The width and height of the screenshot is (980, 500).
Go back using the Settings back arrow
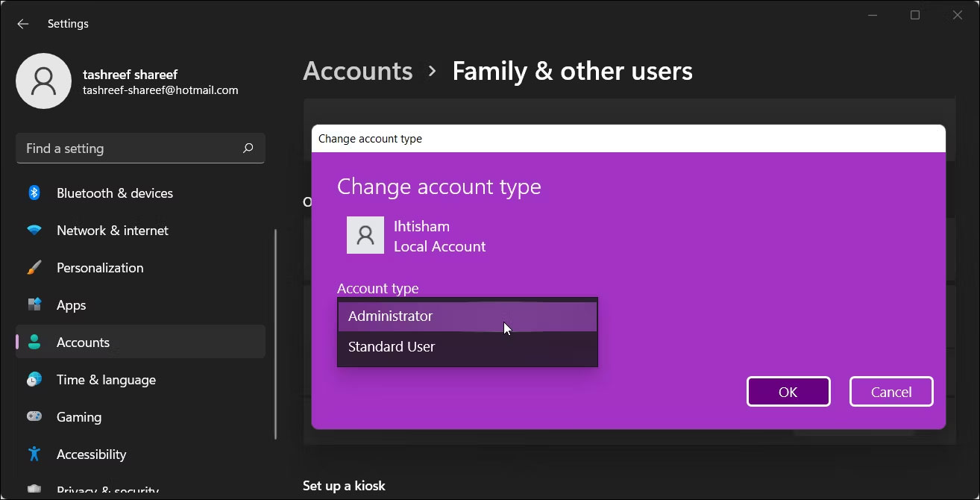tap(22, 24)
